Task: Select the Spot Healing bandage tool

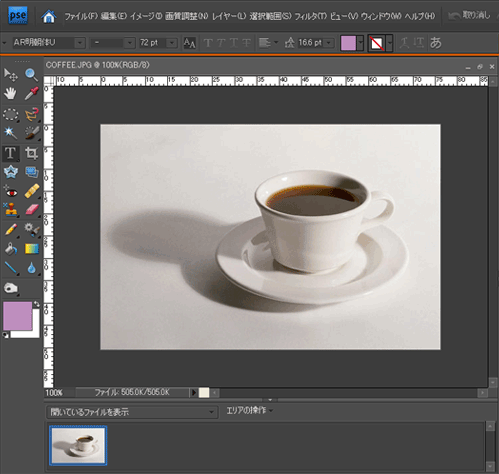Action: tap(31, 191)
